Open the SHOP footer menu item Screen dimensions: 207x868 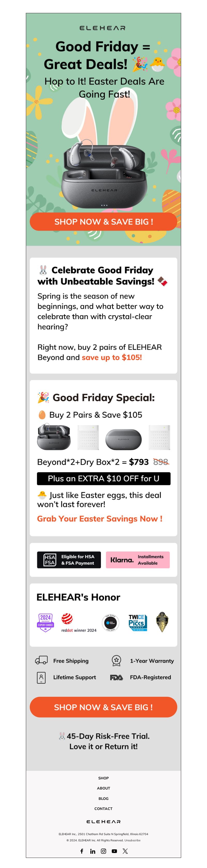pyautogui.click(x=103, y=778)
